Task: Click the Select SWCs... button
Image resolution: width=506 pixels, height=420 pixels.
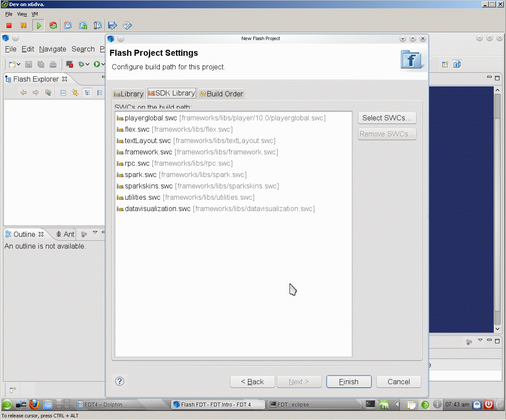Action: click(387, 118)
